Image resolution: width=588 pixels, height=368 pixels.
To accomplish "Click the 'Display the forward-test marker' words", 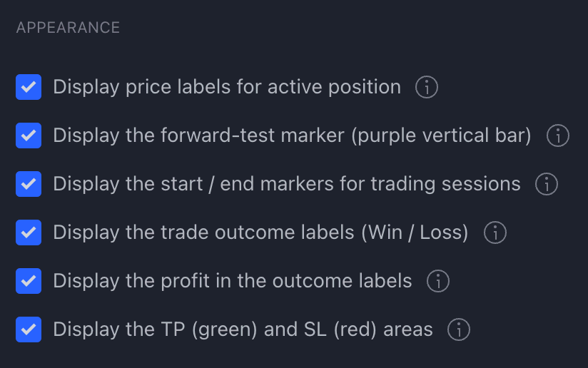I will click(199, 136).
